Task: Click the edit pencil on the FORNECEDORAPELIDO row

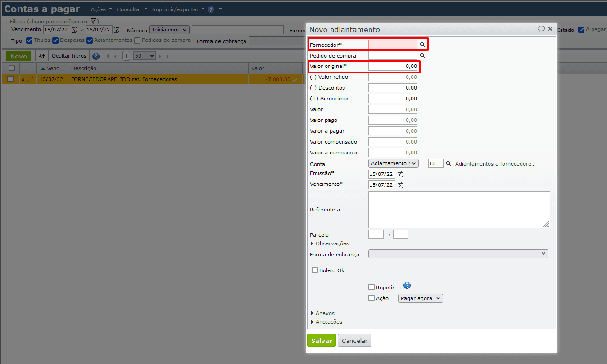Action: tap(30, 79)
